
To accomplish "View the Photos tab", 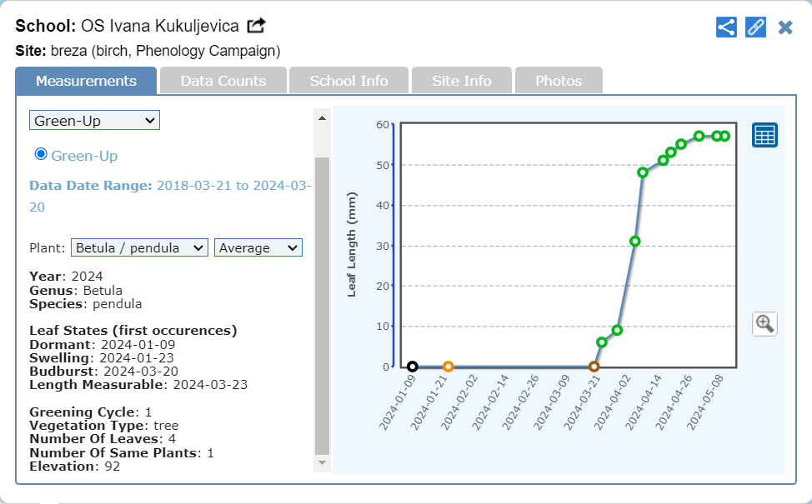I will [x=559, y=81].
